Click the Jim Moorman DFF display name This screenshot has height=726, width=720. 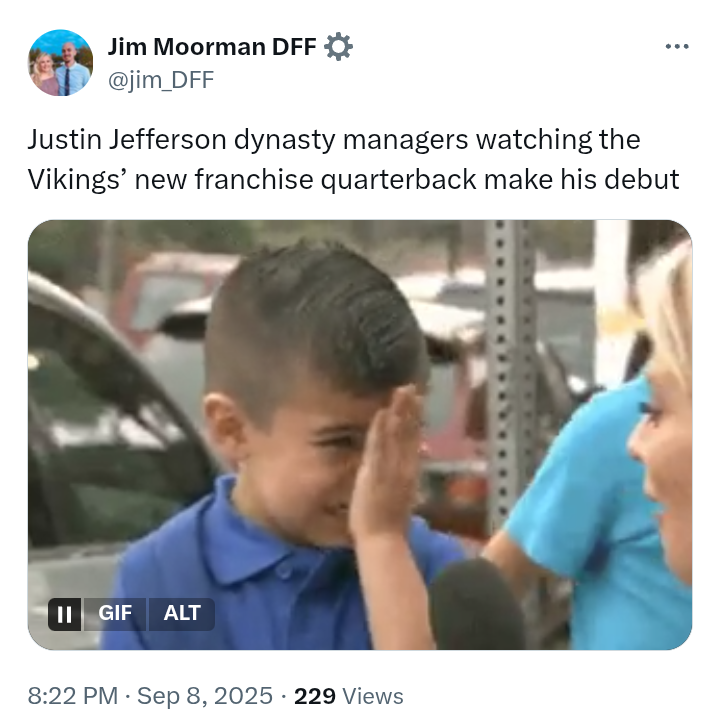pyautogui.click(x=212, y=47)
